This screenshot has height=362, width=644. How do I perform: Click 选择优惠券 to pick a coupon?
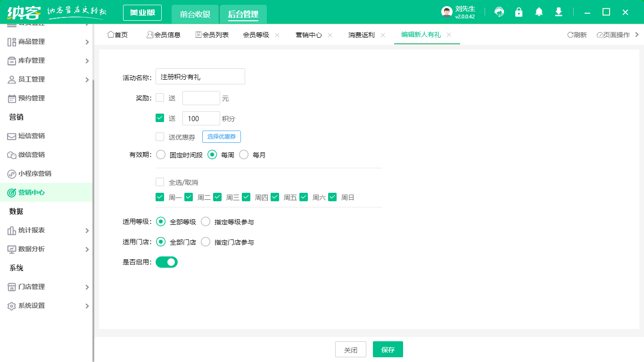pos(221,137)
